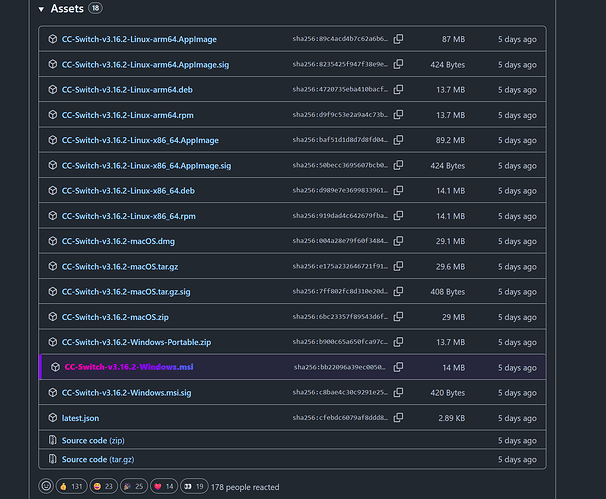Screen dimensions: 606x499
Task: Copy sha256 for Linux-arm64.AppImage
Action: (x=398, y=39)
